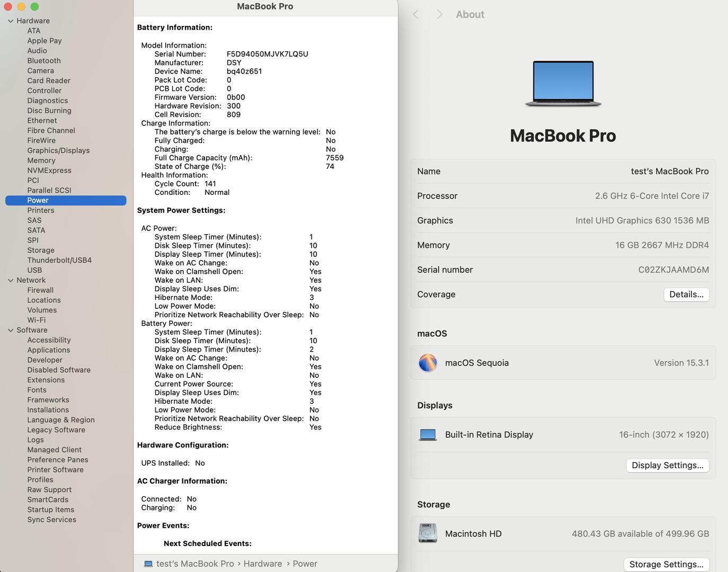Select Card Reader in the sidebar

(x=49, y=81)
